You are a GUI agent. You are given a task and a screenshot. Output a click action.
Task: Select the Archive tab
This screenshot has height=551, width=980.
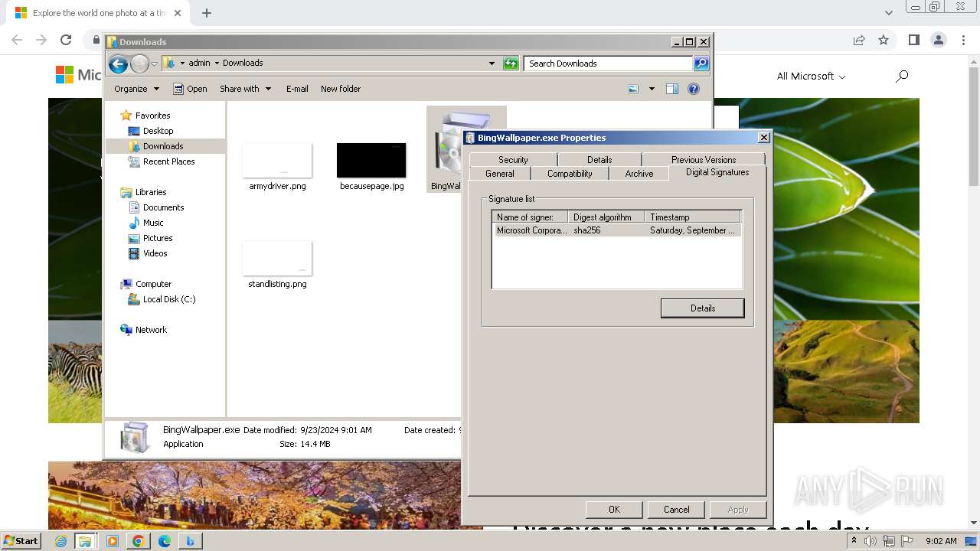[x=639, y=174]
